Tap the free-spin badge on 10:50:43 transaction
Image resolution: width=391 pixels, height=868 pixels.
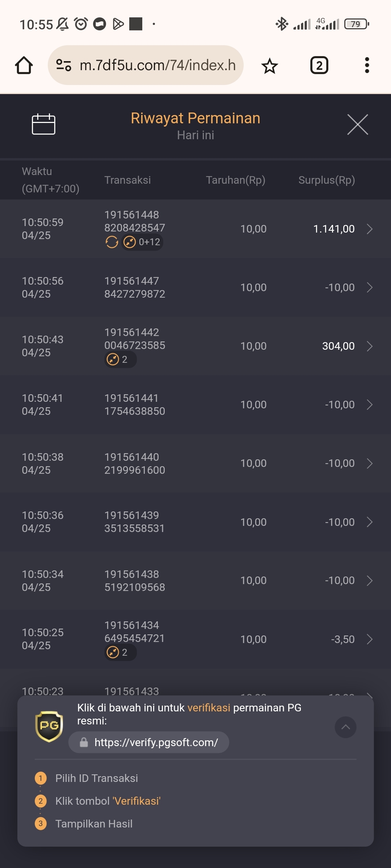pyautogui.click(x=121, y=359)
